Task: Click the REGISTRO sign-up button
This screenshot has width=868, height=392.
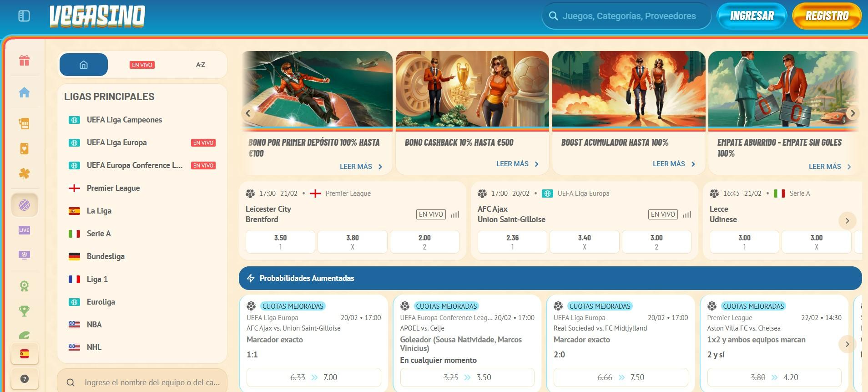Action: coord(827,16)
